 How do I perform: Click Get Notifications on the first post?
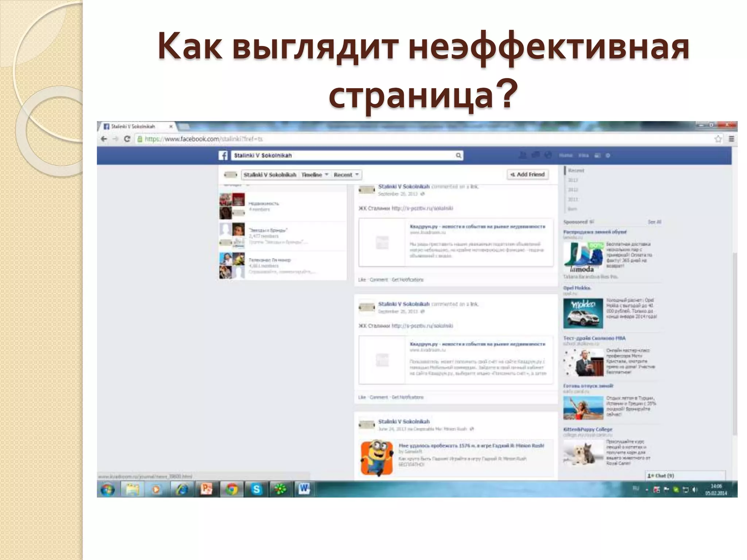(x=407, y=280)
